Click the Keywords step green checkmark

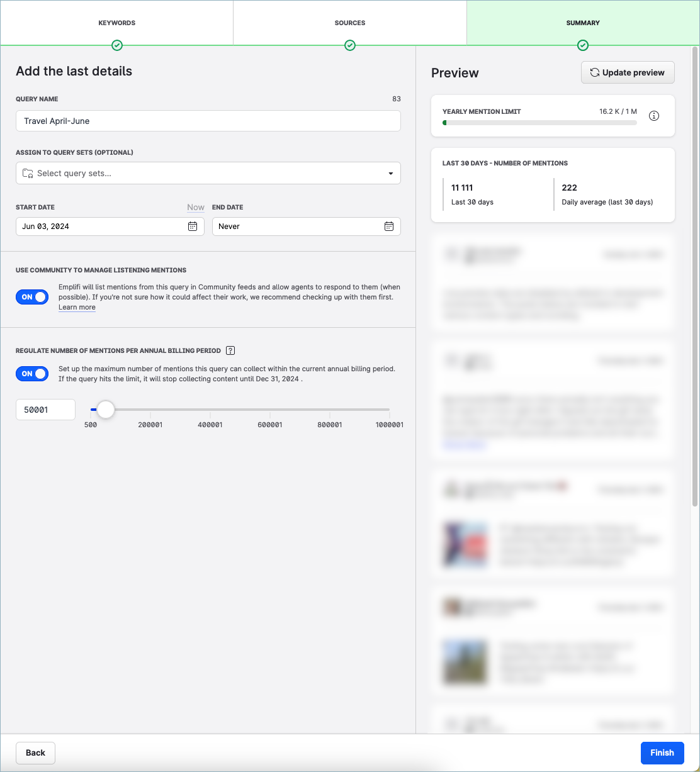[x=117, y=45]
